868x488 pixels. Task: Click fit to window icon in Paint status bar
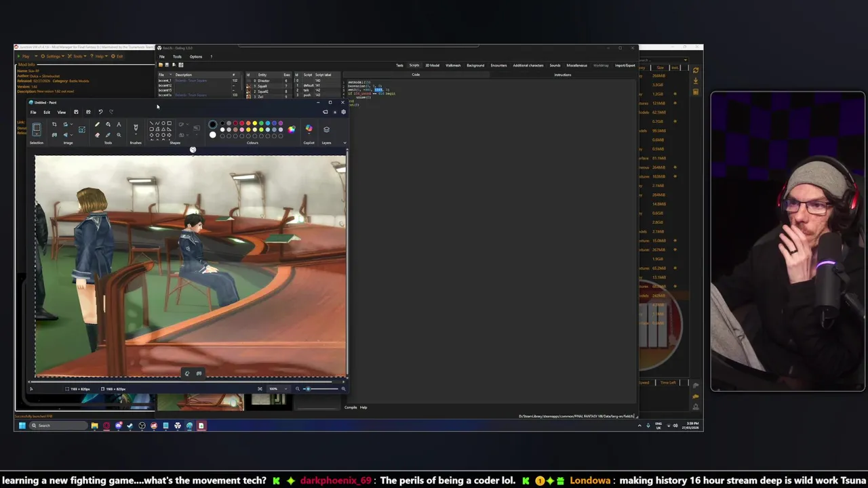260,389
